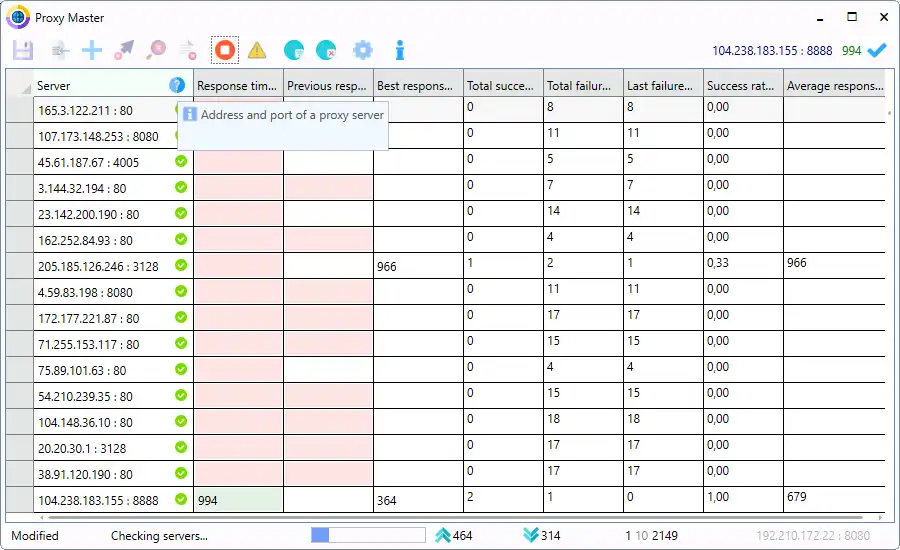
Task: Click the teal globe with list icon
Action: pos(294,51)
